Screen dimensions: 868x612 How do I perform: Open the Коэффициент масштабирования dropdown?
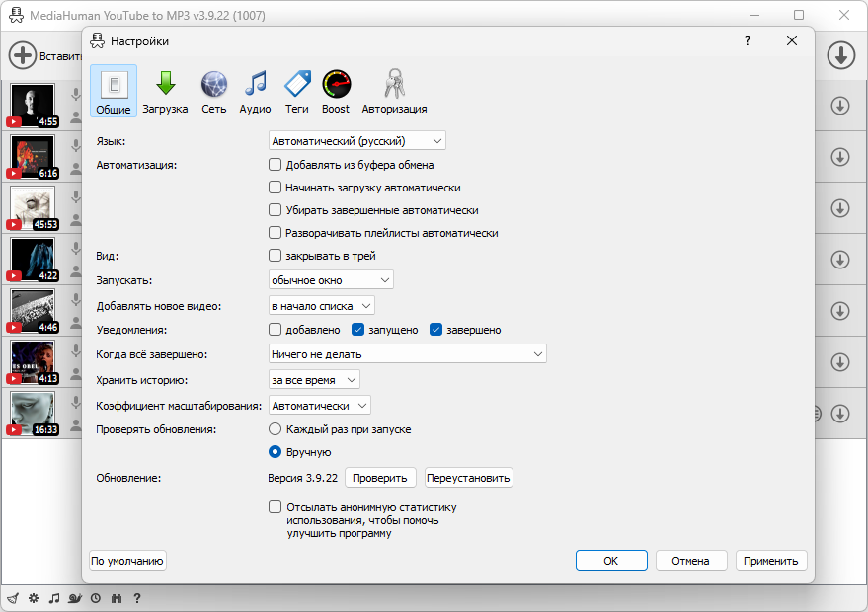click(319, 405)
